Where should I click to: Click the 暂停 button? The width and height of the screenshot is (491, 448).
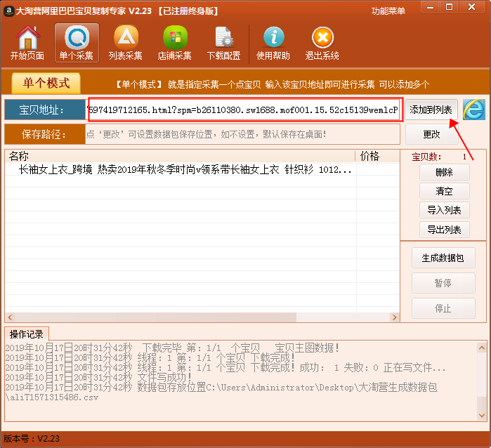(x=443, y=283)
